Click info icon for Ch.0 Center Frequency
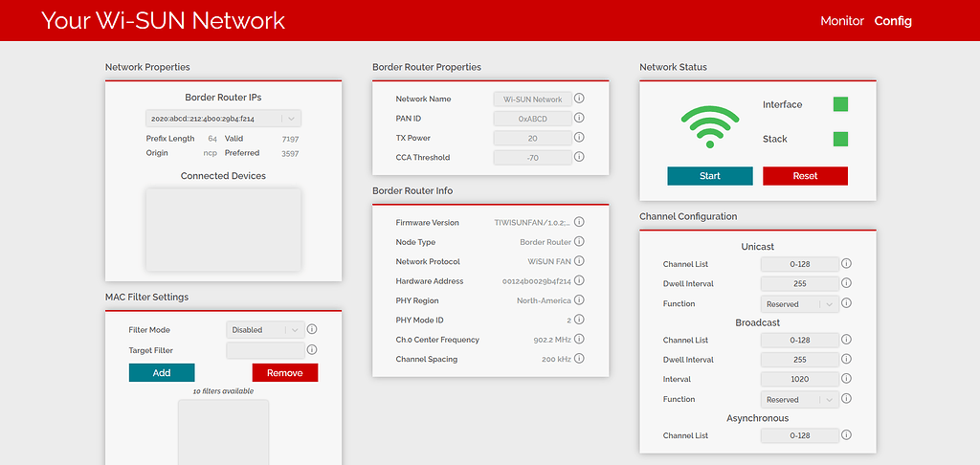This screenshot has width=980, height=465. click(x=579, y=339)
